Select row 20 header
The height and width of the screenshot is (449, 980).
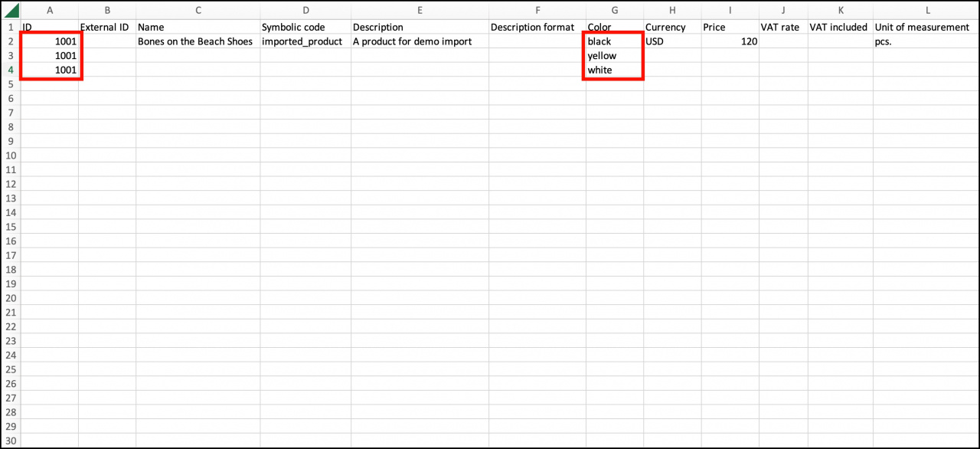click(x=11, y=298)
